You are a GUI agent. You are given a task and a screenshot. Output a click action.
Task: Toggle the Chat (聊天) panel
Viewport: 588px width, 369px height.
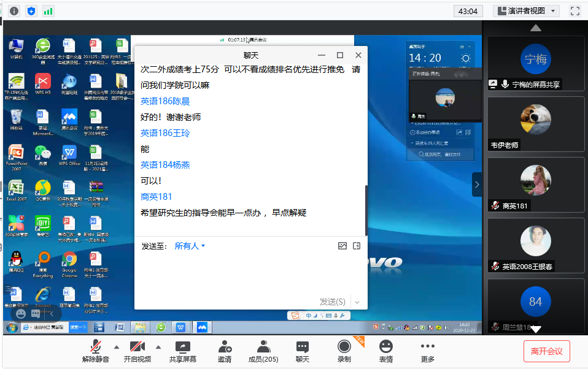303,351
